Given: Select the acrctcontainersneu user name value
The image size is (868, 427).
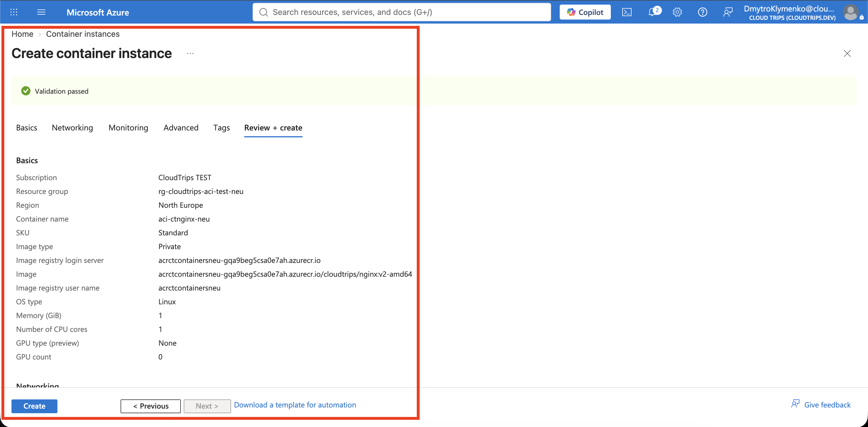Looking at the screenshot, I should 189,288.
